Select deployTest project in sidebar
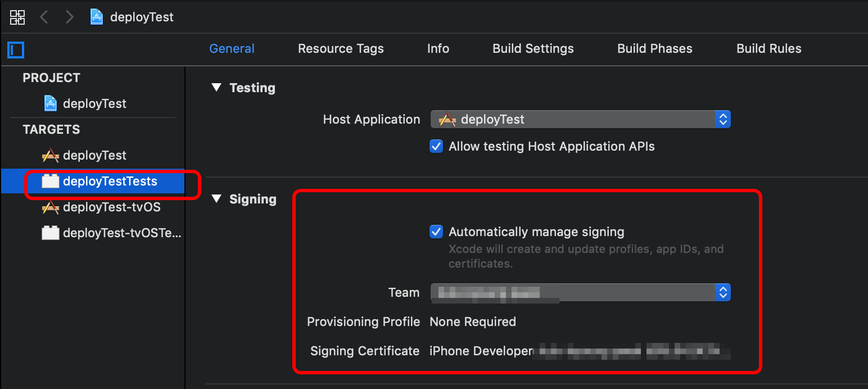Screen dimensions: 868x389 tap(93, 103)
